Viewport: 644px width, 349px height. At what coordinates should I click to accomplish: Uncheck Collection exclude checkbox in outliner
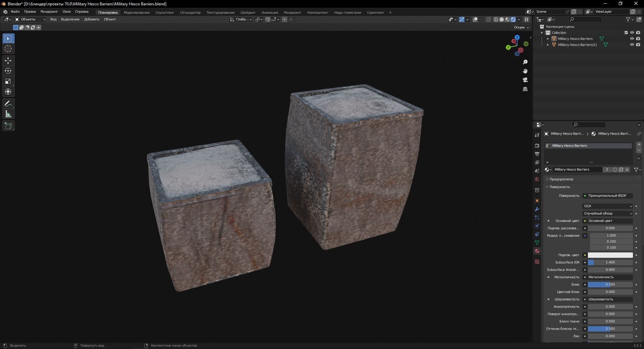pyautogui.click(x=626, y=33)
